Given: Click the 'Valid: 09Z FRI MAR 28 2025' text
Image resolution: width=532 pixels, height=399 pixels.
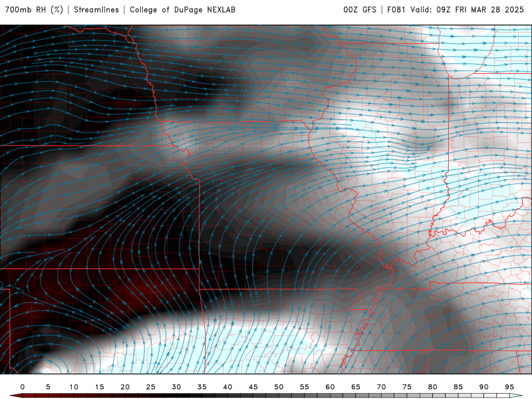Looking at the screenshot, I should point(467,9).
